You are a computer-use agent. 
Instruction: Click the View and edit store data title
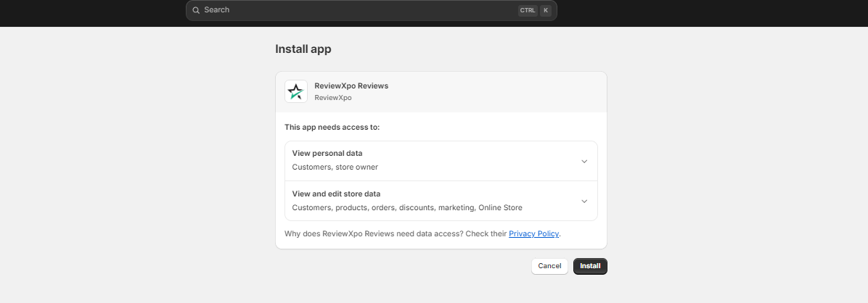click(336, 194)
